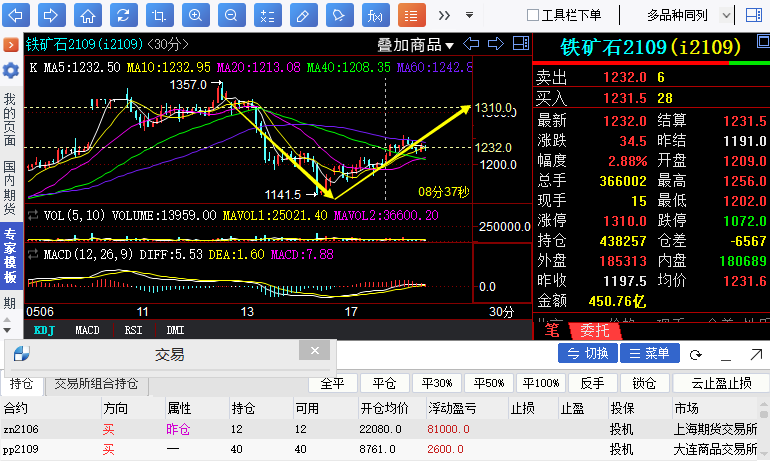
Task: Click next contract right arrow in chart header
Action: (495, 44)
